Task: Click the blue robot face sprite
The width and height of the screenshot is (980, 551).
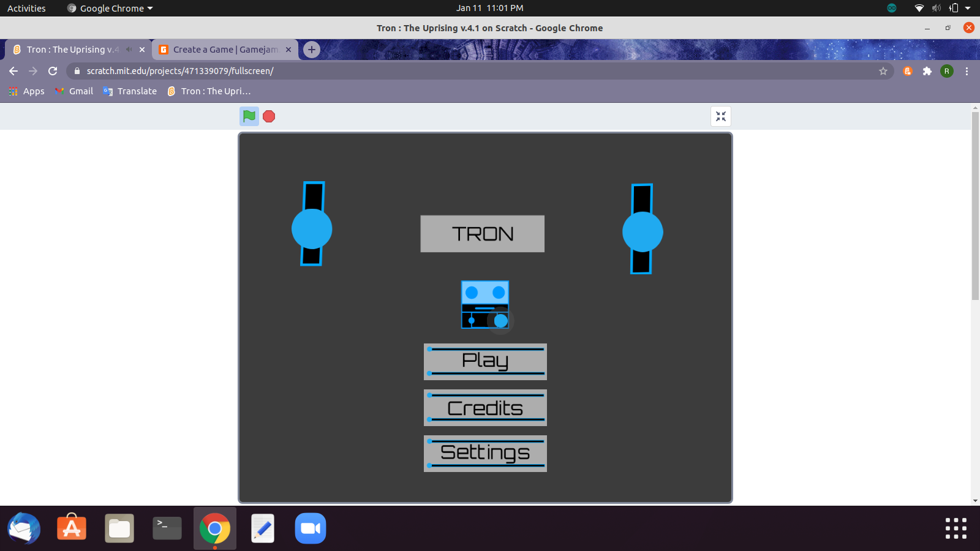Action: coord(485,305)
